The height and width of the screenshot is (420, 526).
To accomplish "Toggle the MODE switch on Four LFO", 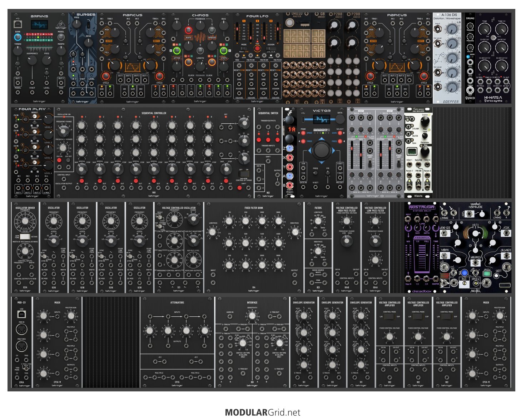I will point(244,49).
